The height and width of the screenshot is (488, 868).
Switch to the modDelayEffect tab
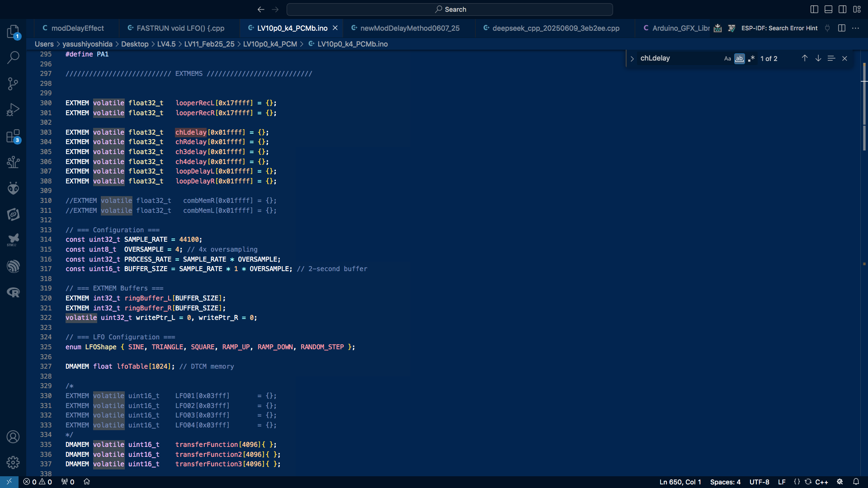(77, 28)
